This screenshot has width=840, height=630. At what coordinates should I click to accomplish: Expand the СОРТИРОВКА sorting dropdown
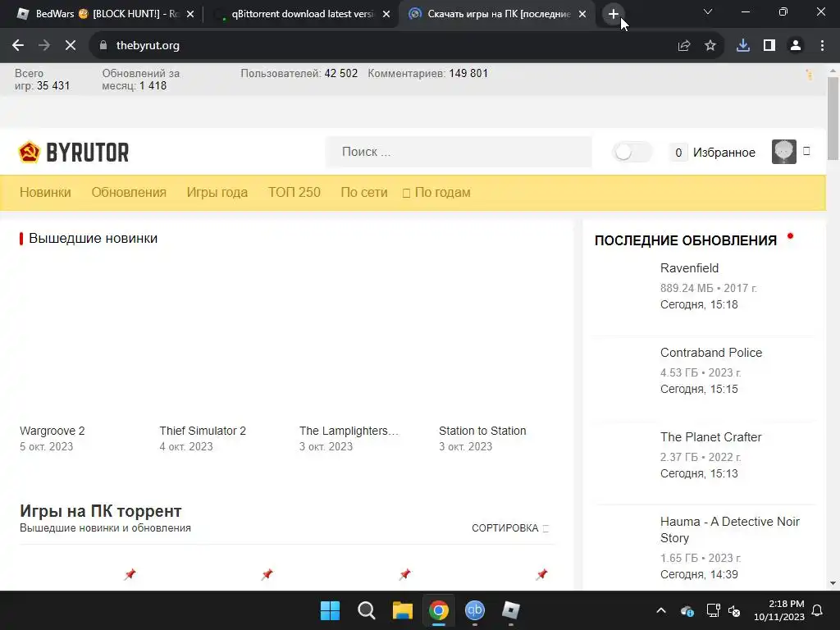[x=510, y=528]
